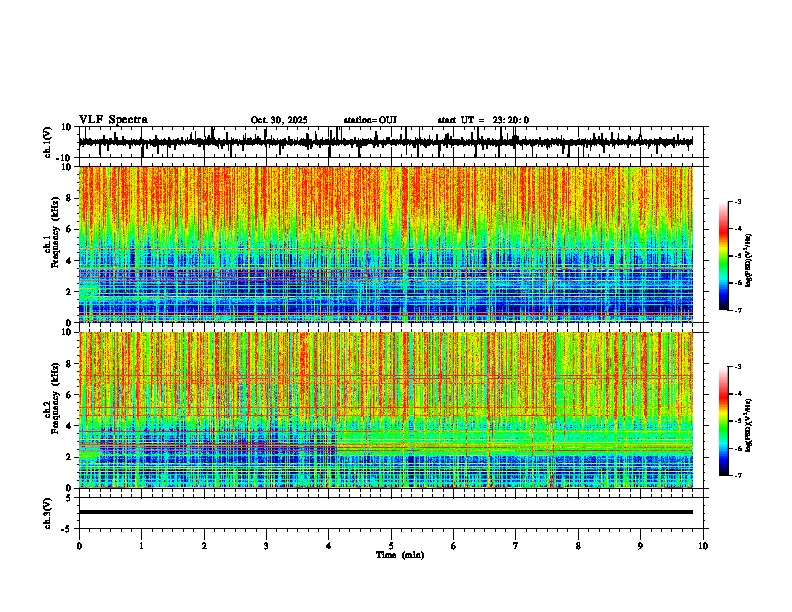
Task: Click time axis tick label "5"
Action: (x=391, y=546)
